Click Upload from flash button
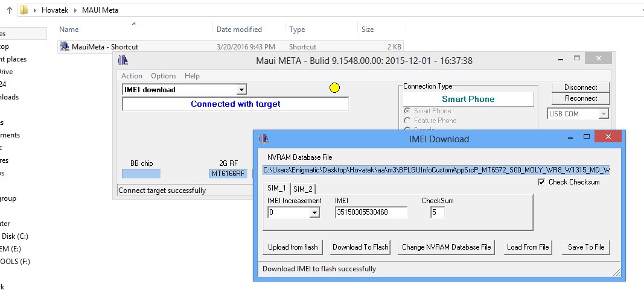644x293 pixels. point(293,247)
